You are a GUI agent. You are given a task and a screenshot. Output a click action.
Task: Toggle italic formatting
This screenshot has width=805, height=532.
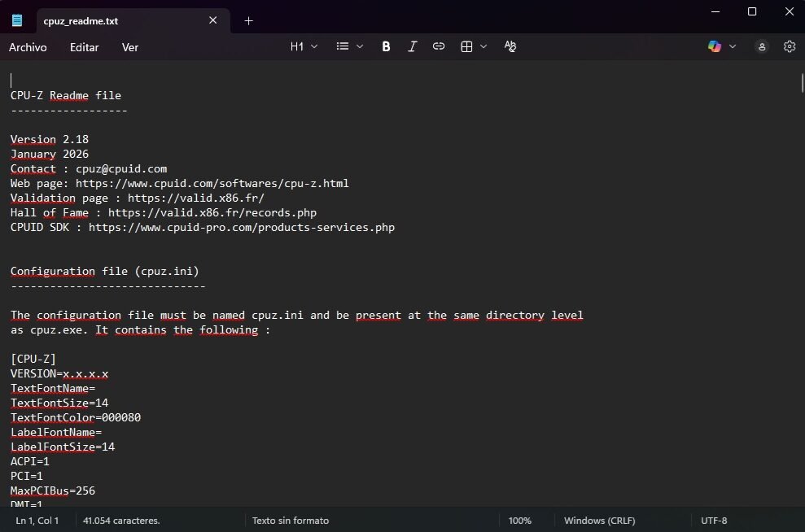tap(412, 47)
